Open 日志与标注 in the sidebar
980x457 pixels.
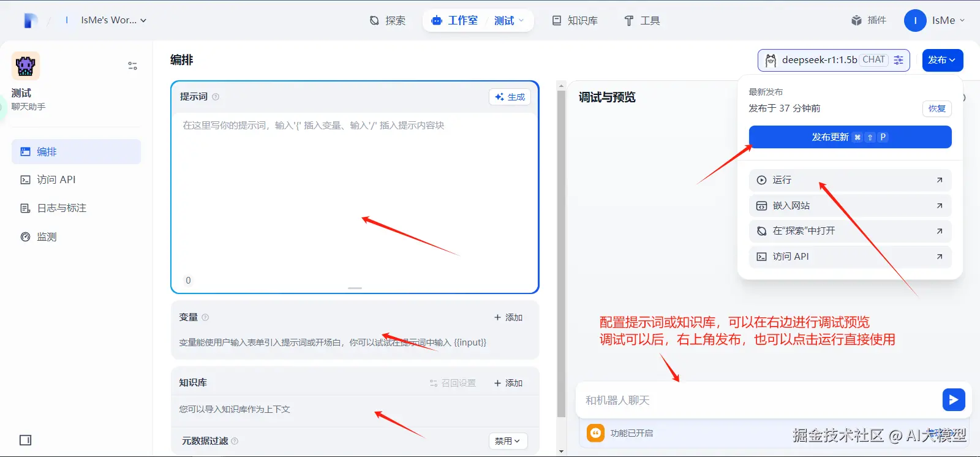point(76,208)
